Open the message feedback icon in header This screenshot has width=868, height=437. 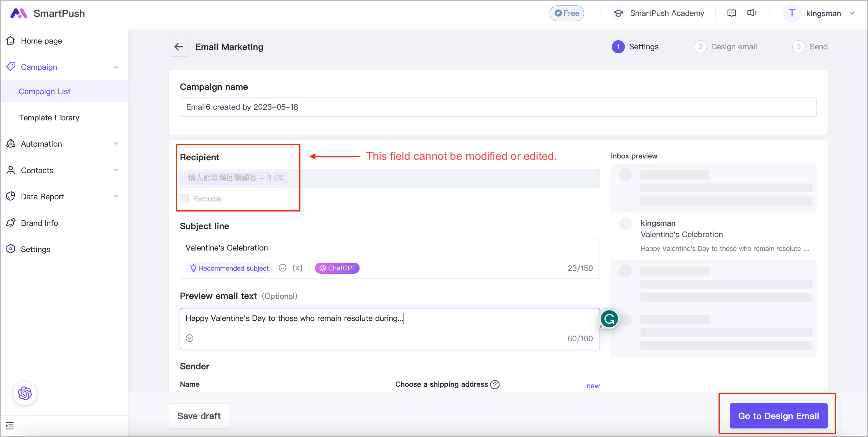click(732, 13)
